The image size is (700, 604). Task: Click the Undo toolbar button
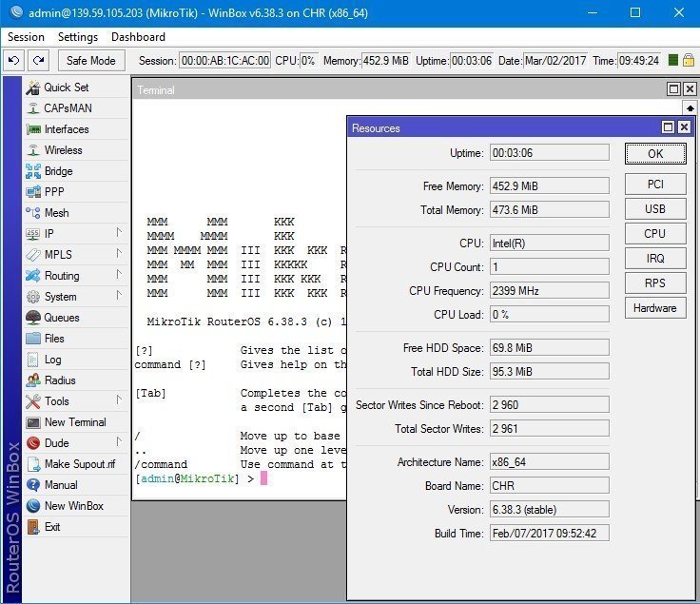(x=14, y=60)
